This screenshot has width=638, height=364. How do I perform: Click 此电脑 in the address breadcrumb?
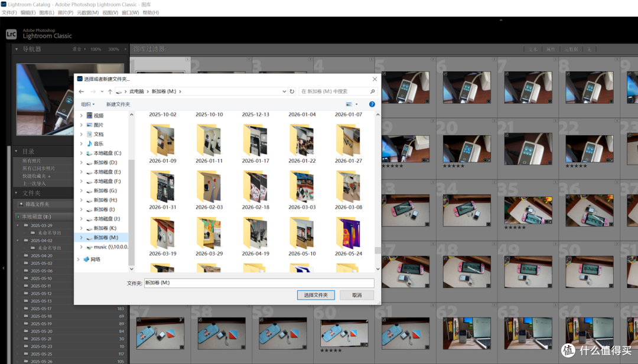point(136,91)
